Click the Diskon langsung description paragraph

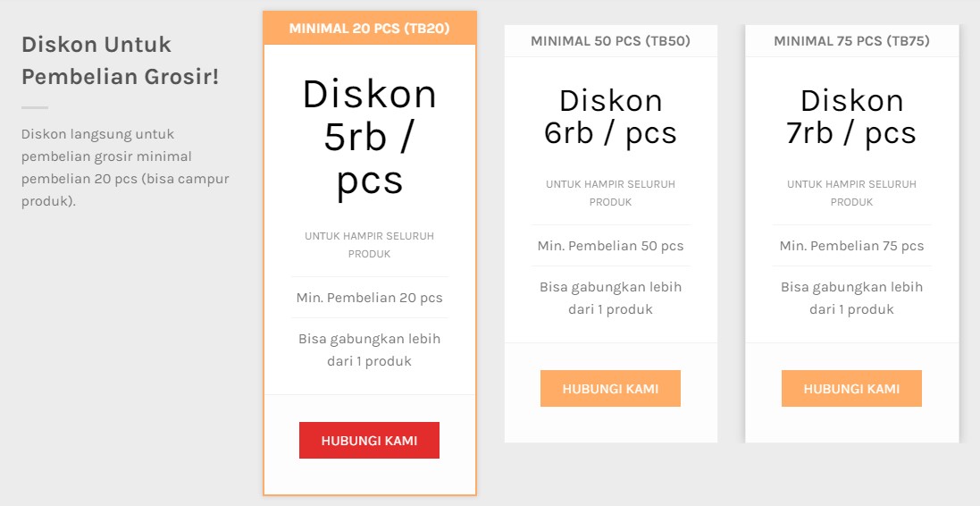[x=125, y=168]
